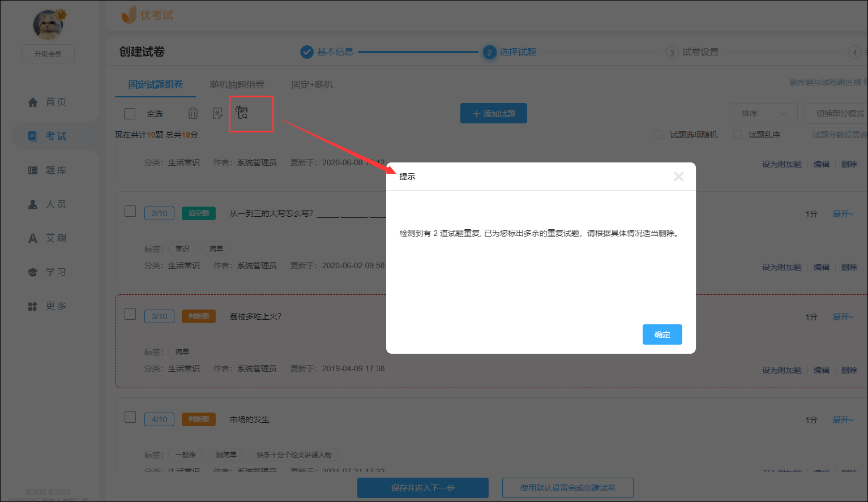Click the user avatar picture

click(x=48, y=24)
